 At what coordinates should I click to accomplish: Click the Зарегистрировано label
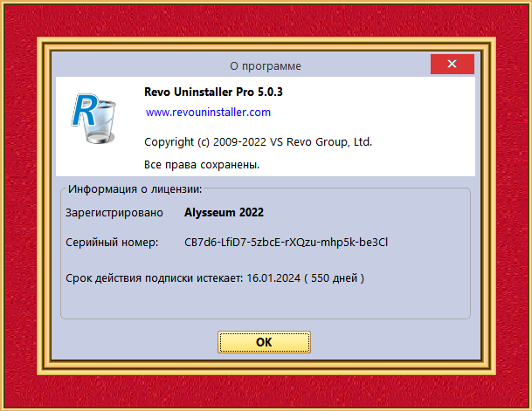coord(114,213)
